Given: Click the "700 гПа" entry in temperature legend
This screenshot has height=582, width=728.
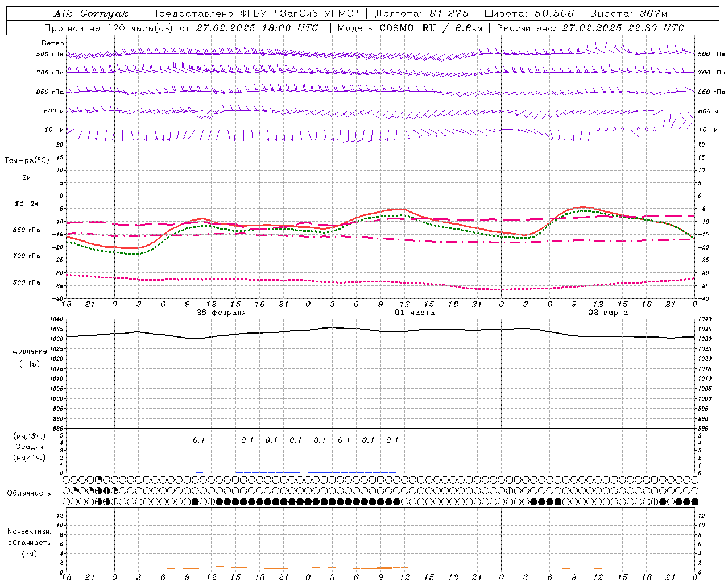Looking at the screenshot, I should 27,256.
